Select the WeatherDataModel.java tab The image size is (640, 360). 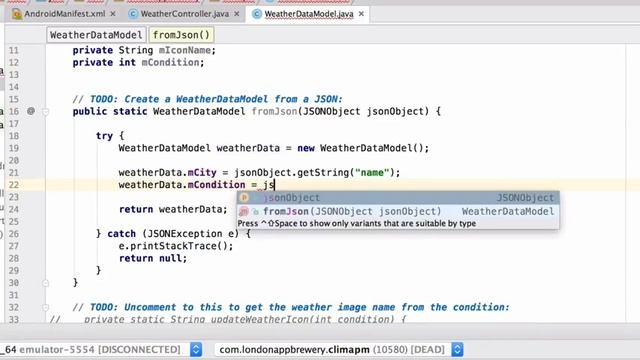coord(309,14)
